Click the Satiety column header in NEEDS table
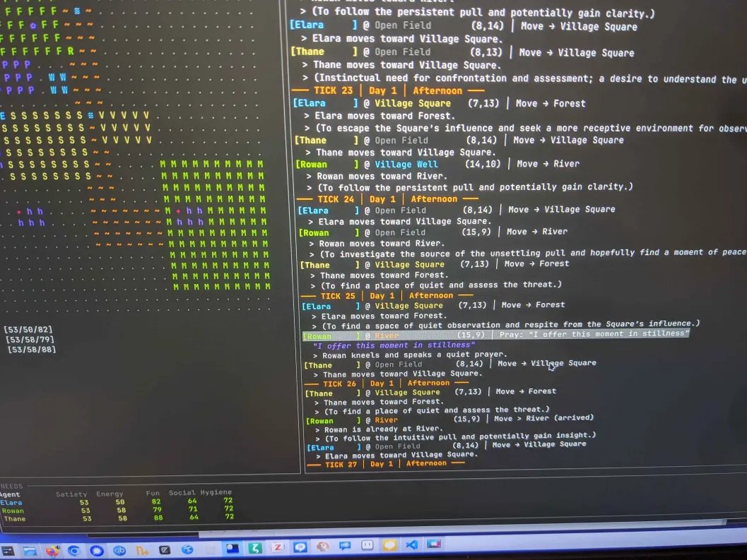 click(x=71, y=494)
